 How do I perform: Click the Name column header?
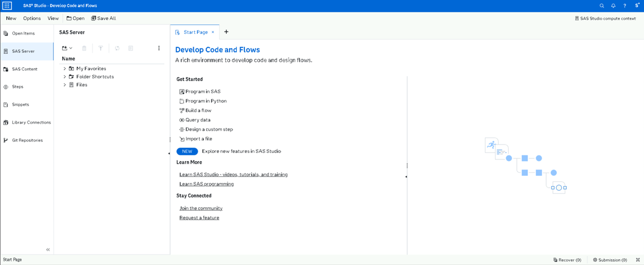pyautogui.click(x=69, y=59)
